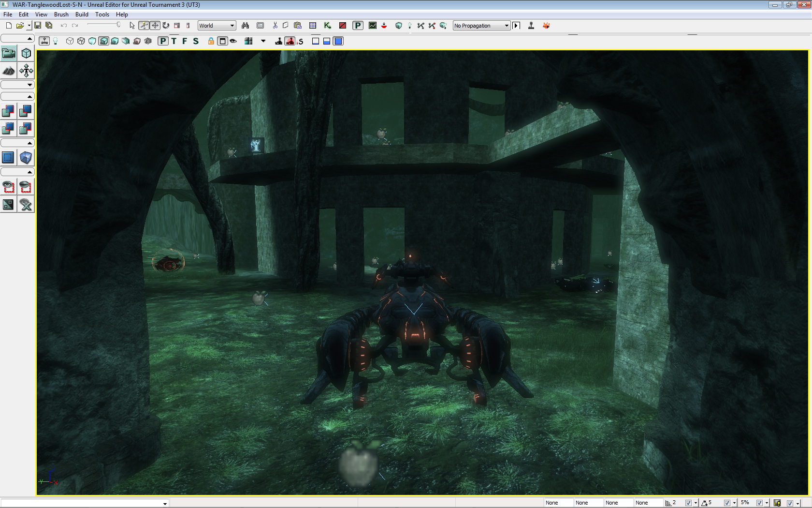812x508 pixels.
Task: Toggle Realtime viewport joystick button
Action: (44, 41)
